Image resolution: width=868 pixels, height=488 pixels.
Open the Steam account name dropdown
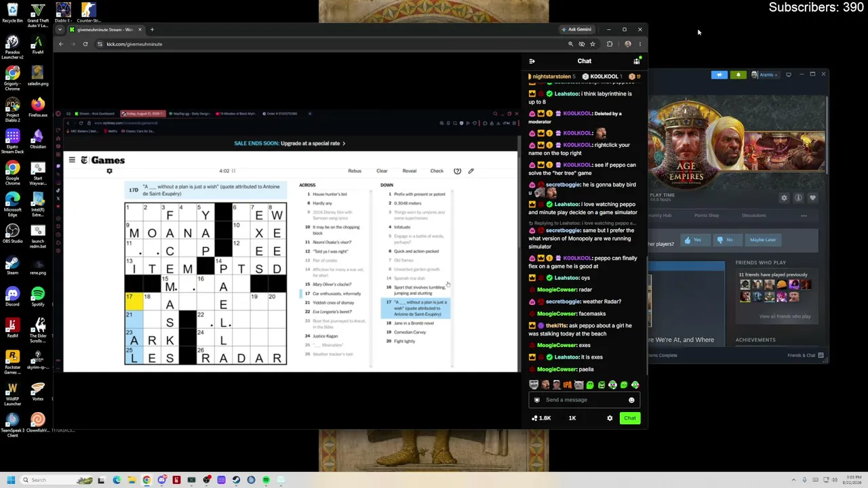[767, 75]
